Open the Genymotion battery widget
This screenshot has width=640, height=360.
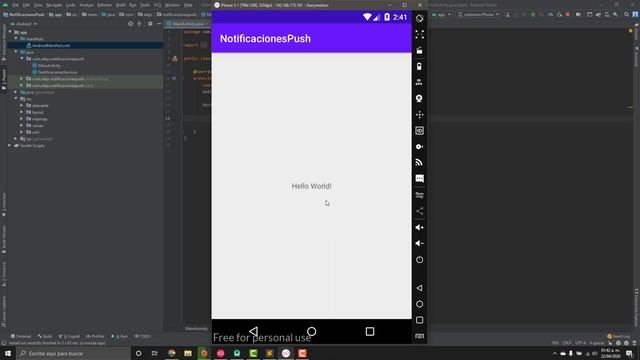click(419, 67)
